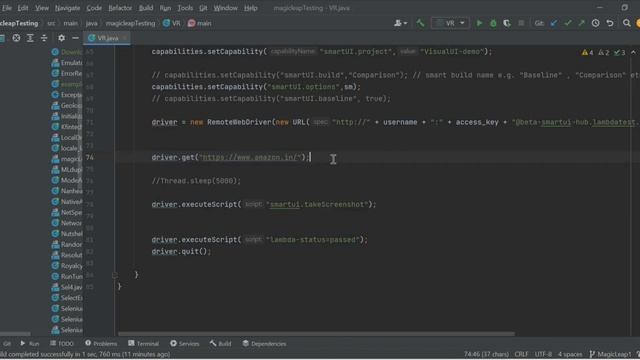Open Search Everywhere magnifier icon
Screen dimensions: 640x360
tap(627, 23)
